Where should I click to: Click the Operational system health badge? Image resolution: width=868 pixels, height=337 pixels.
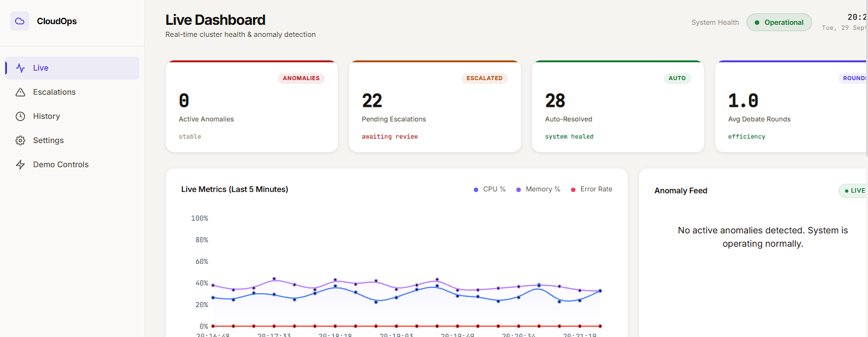[x=779, y=22]
